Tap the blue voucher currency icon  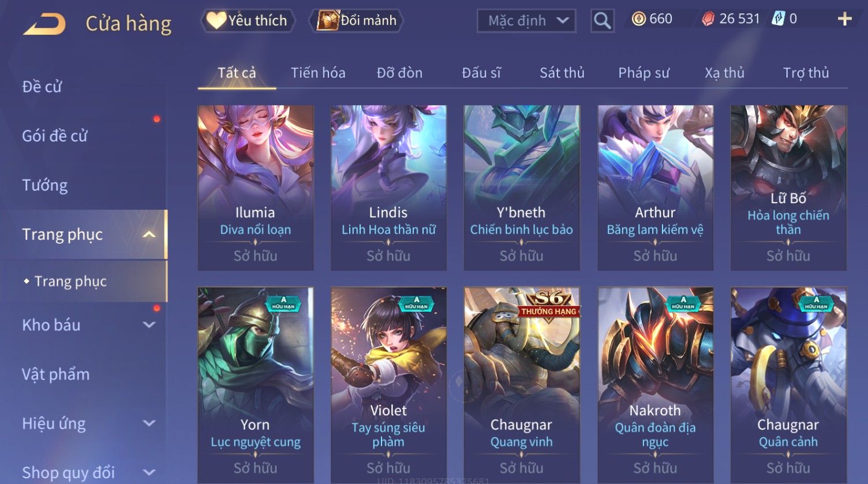point(778,19)
